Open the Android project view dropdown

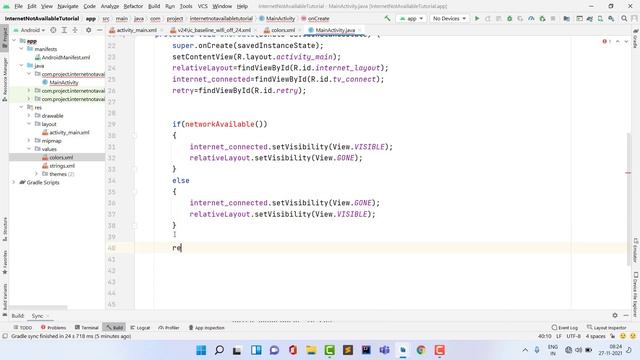point(29,30)
